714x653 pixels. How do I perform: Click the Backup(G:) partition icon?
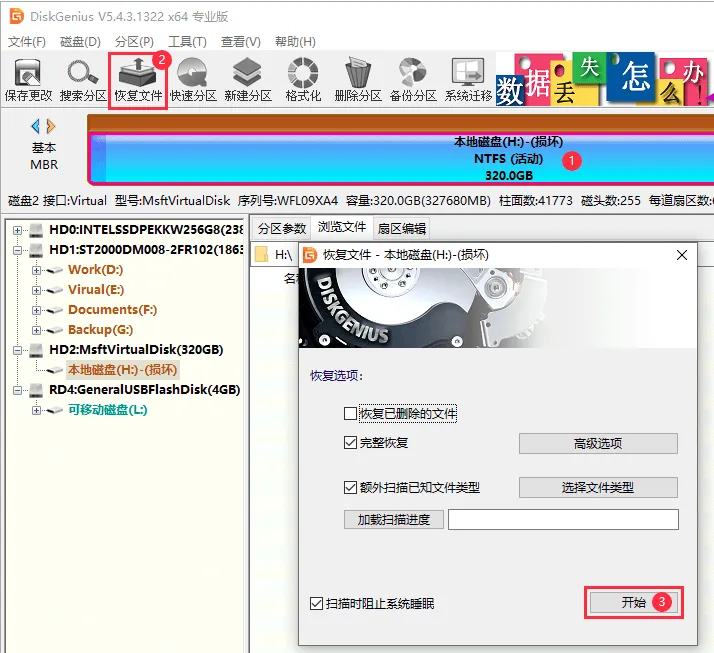55,330
